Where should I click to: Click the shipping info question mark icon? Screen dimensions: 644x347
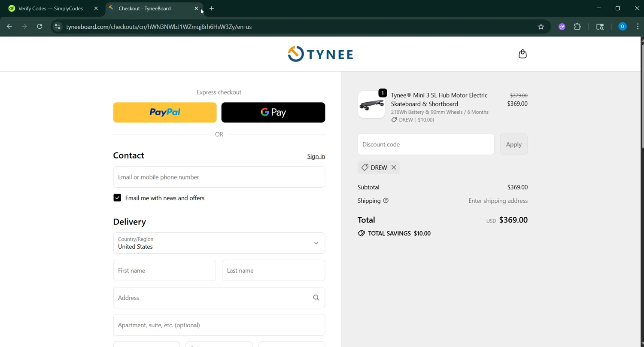click(386, 201)
